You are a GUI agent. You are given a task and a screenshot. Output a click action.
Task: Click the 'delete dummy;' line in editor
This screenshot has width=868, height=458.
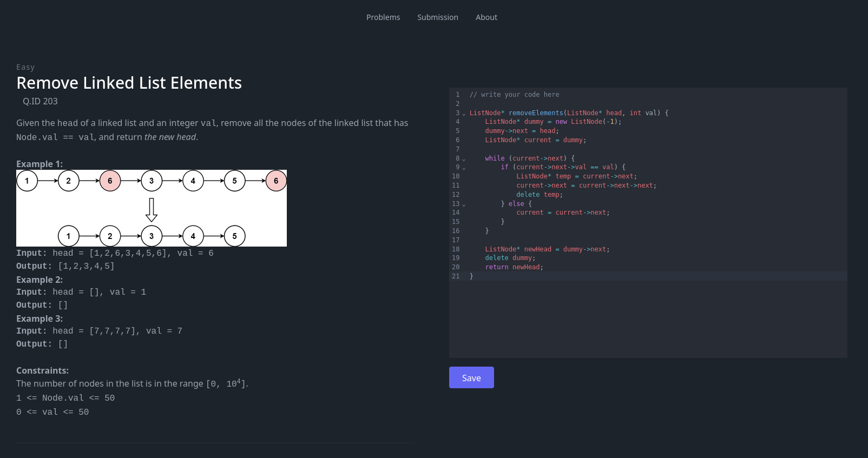click(510, 258)
